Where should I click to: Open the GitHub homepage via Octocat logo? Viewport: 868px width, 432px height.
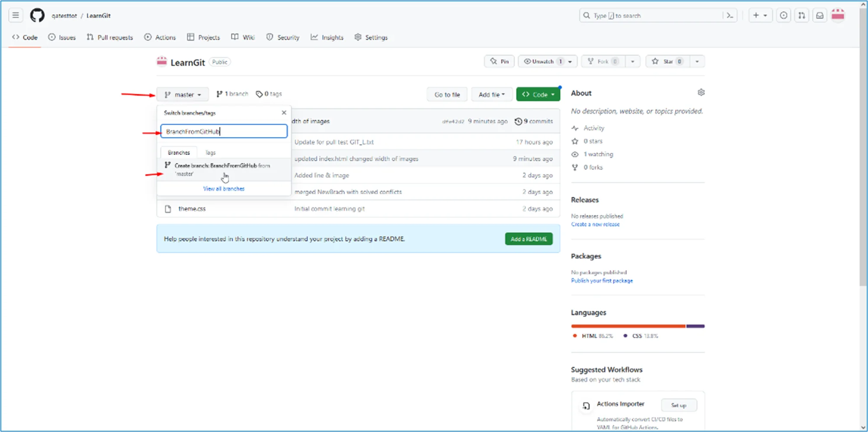37,16
